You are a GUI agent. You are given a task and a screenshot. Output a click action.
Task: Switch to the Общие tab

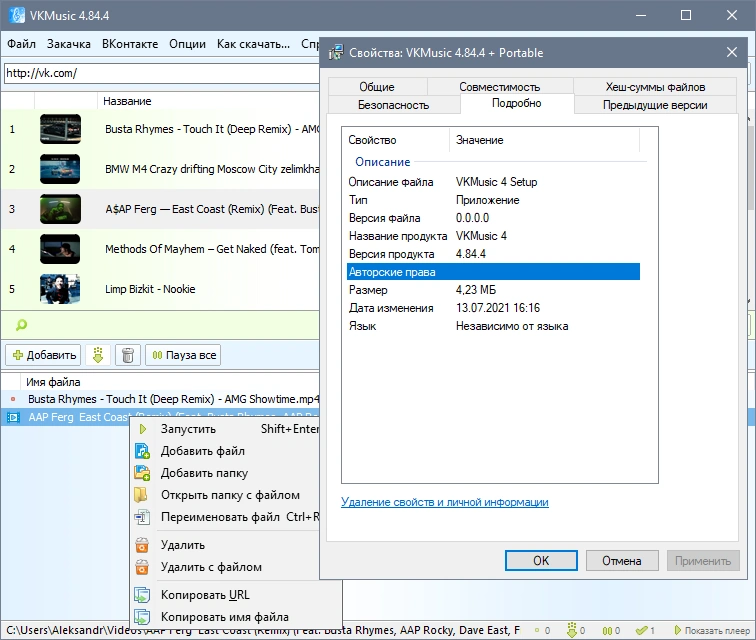(x=377, y=87)
